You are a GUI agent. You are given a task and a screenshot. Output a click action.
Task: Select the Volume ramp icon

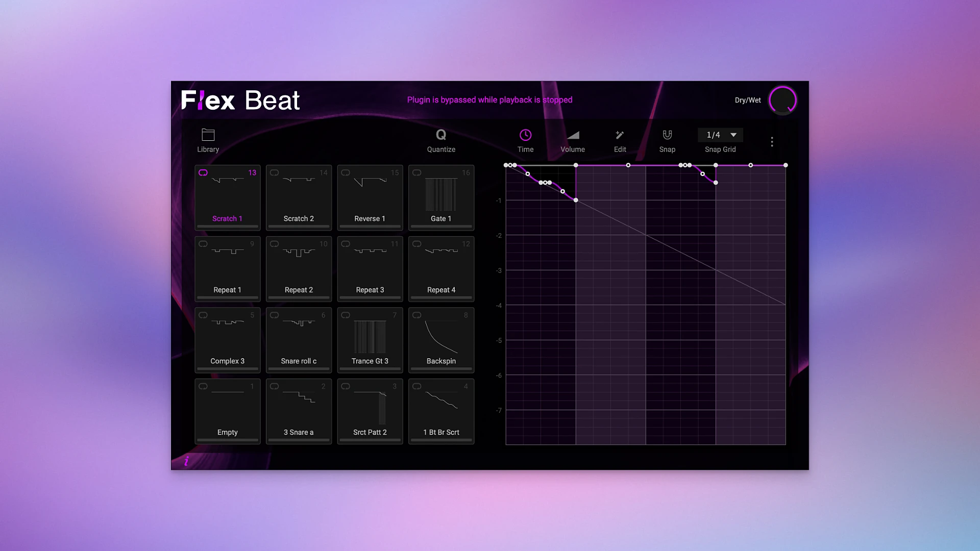coord(572,135)
